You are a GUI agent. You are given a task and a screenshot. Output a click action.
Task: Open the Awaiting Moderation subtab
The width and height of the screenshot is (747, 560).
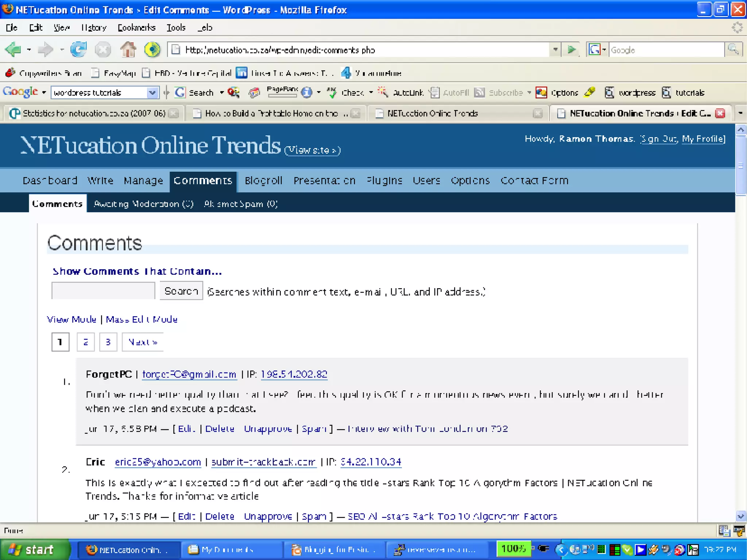pos(143,204)
